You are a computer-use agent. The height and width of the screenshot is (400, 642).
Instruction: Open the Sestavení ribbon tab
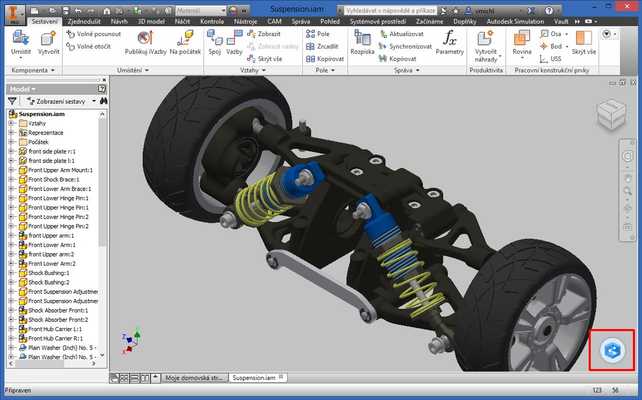[x=44, y=21]
